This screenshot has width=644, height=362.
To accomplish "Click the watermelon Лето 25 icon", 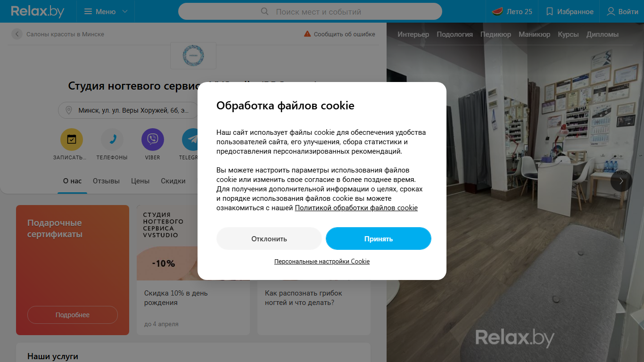I will [x=497, y=11].
